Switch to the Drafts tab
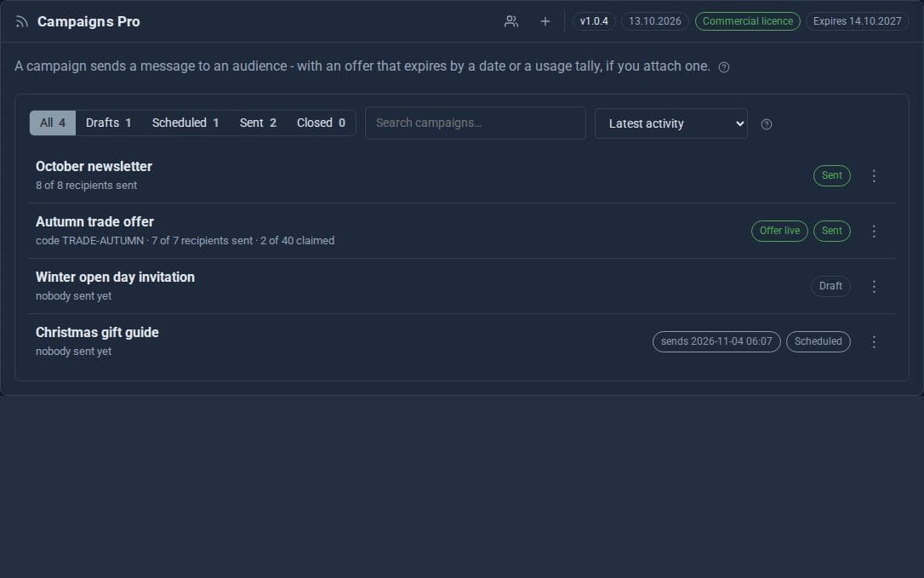This screenshot has width=924, height=578. pos(108,123)
